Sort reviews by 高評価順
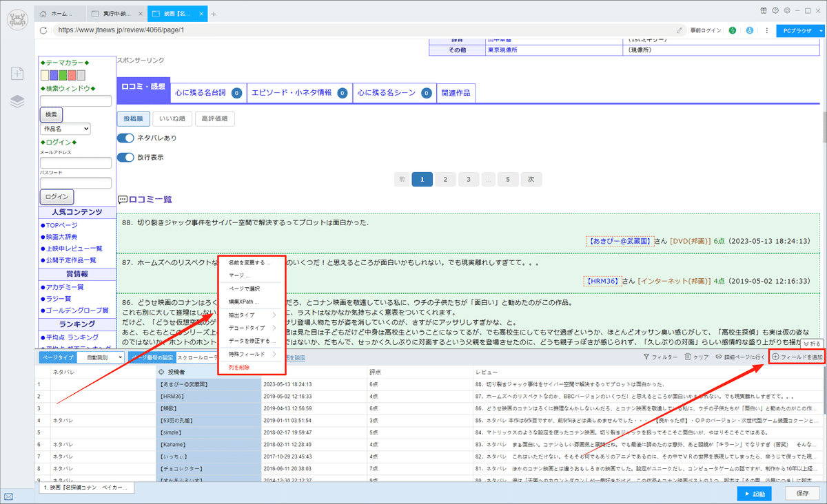 point(214,118)
